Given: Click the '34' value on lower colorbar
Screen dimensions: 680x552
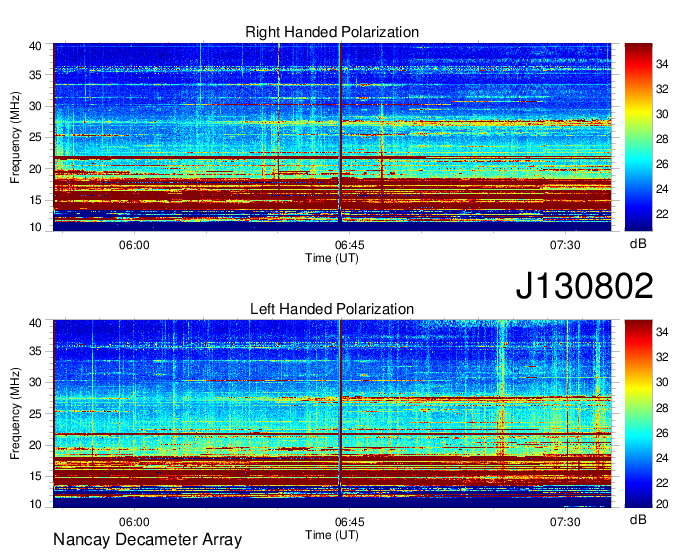Looking at the screenshot, I should click(662, 332).
